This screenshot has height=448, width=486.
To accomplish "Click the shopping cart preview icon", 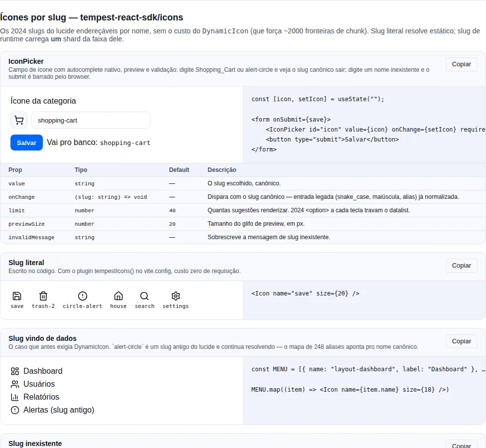I will [x=19, y=121].
